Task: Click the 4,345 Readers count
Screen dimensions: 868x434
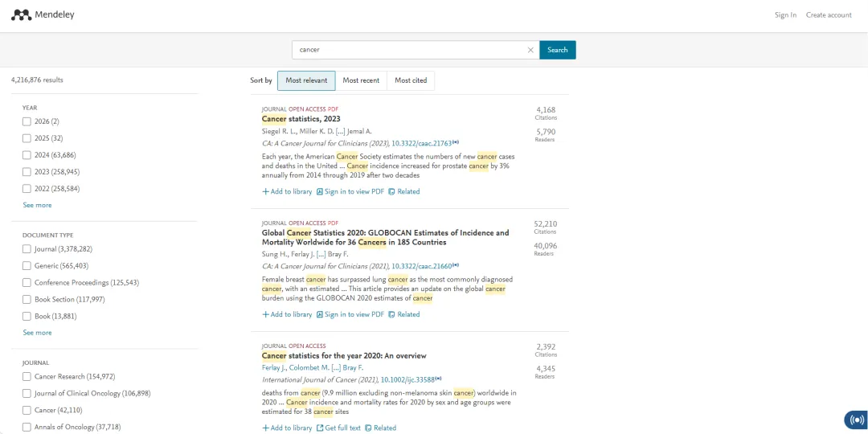Action: (x=546, y=372)
